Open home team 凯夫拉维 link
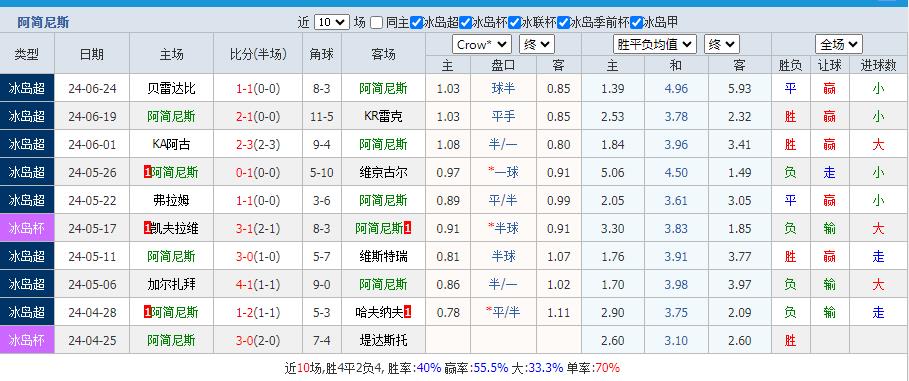 pos(175,228)
